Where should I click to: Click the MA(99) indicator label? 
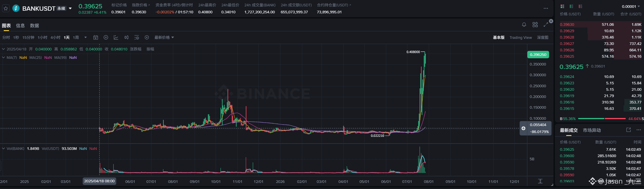pyautogui.click(x=60, y=57)
